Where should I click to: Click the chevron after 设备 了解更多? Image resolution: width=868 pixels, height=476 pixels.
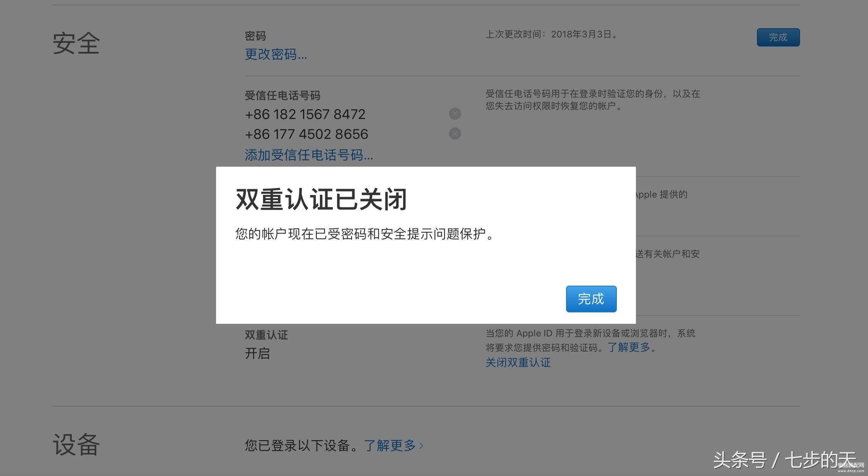421,445
